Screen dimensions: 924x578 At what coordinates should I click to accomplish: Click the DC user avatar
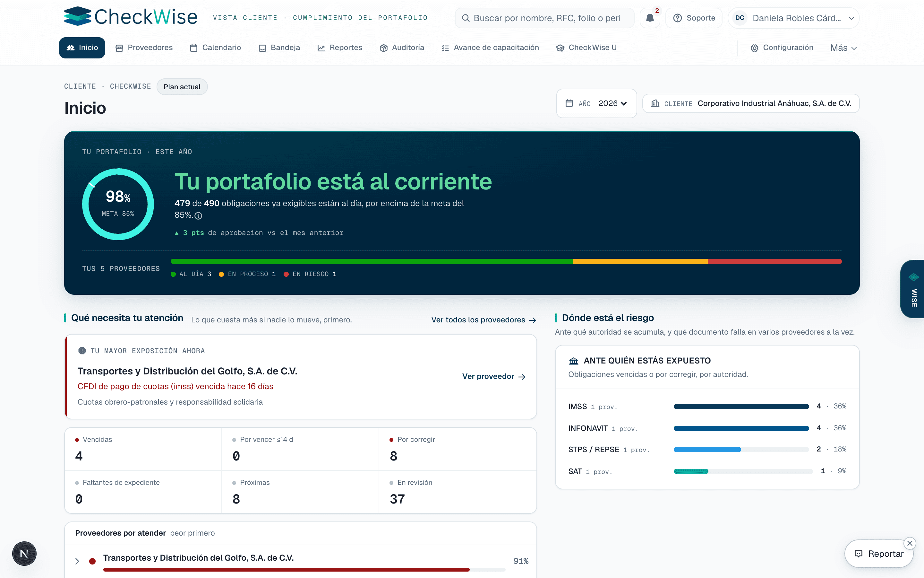coord(740,18)
